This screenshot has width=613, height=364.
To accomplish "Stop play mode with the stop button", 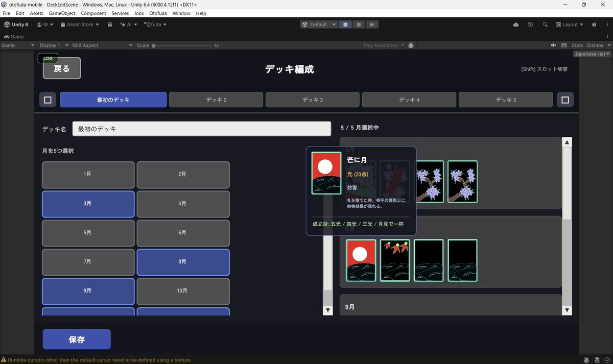I will click(x=345, y=25).
